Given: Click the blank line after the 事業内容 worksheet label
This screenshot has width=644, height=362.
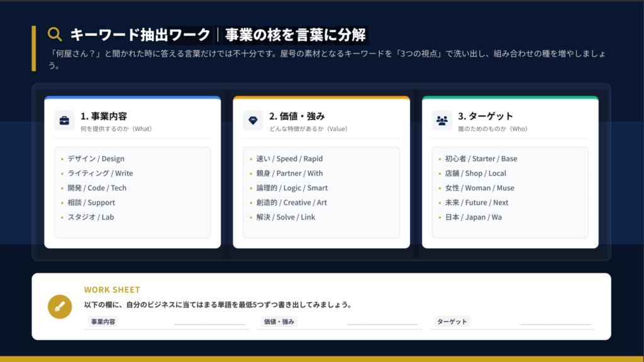Looking at the screenshot, I should (209, 322).
